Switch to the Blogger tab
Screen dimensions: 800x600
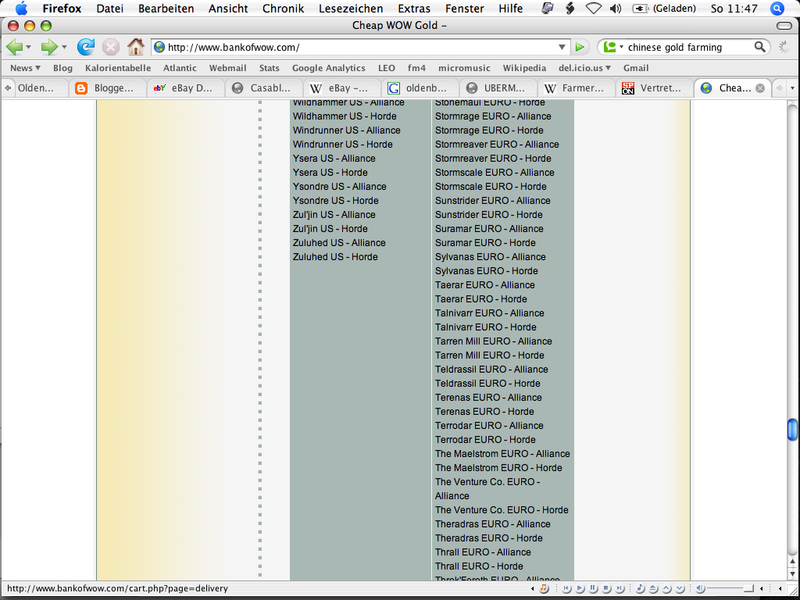pos(108,88)
